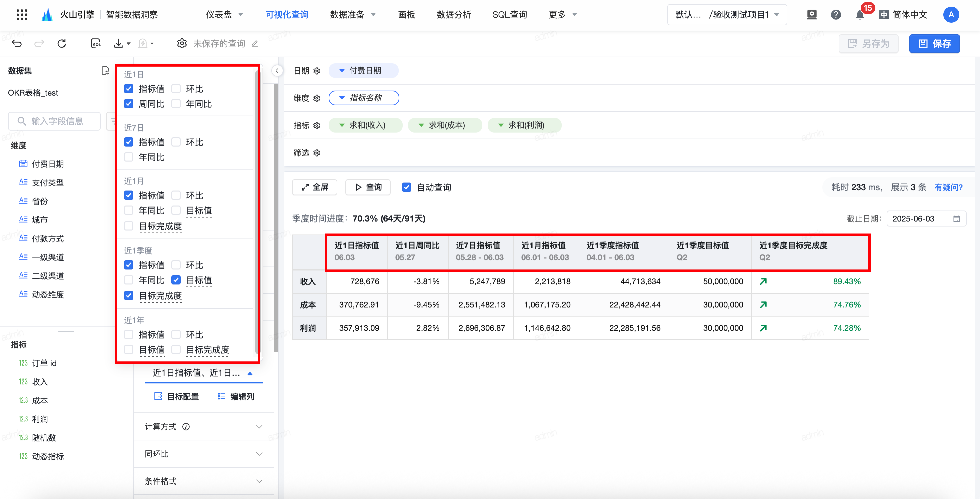Viewport: 980px width, 499px height.
Task: Enable 近1日 环比 checkbox
Action: (176, 89)
